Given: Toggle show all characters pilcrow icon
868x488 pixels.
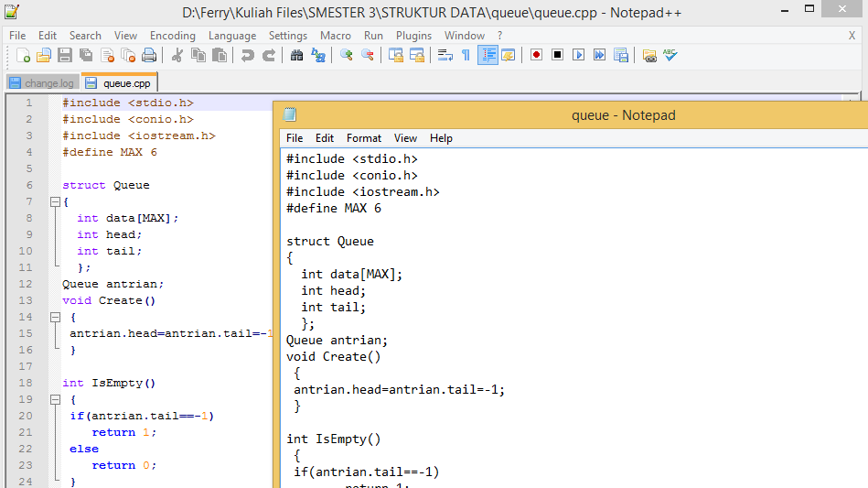Looking at the screenshot, I should (466, 55).
